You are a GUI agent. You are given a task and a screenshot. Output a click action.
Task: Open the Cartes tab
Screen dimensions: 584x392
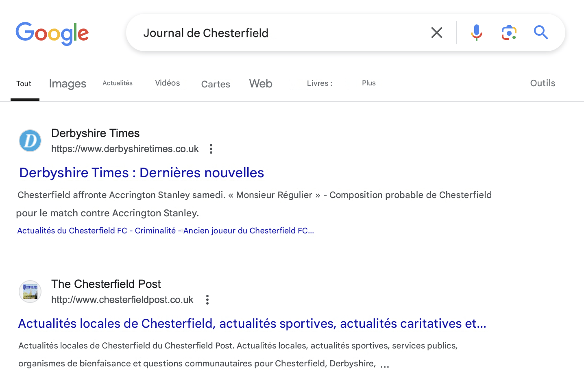[x=216, y=84]
